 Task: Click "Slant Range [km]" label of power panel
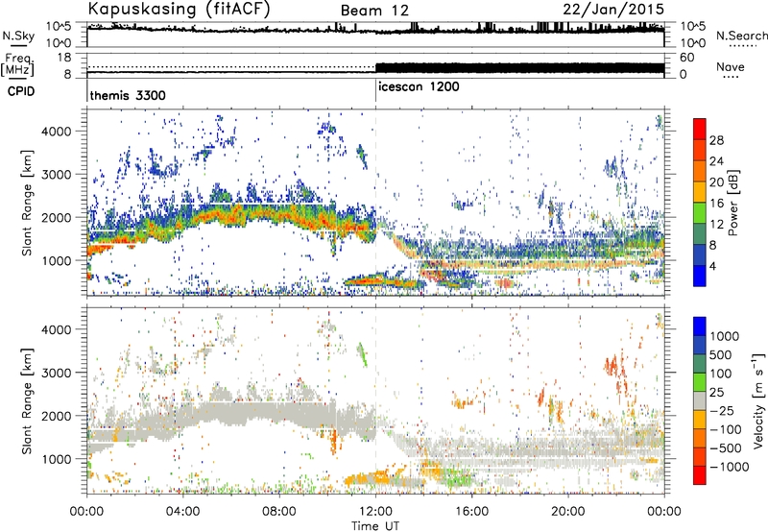[27, 203]
